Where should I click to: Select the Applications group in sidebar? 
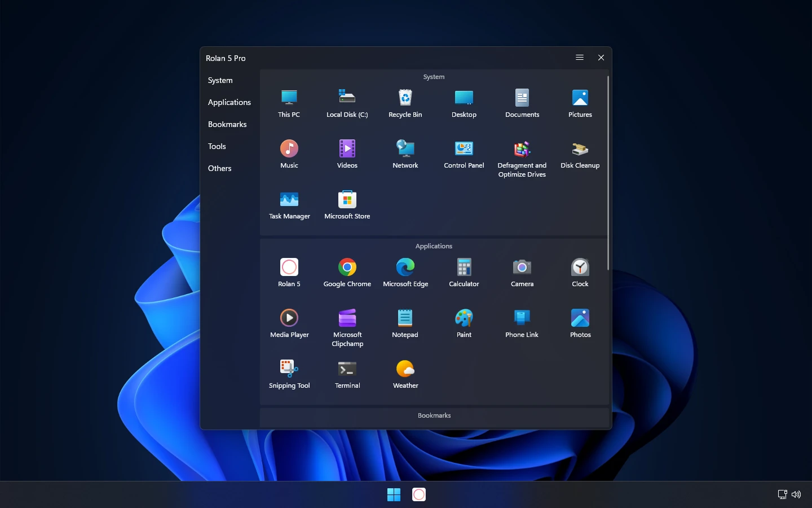(230, 102)
